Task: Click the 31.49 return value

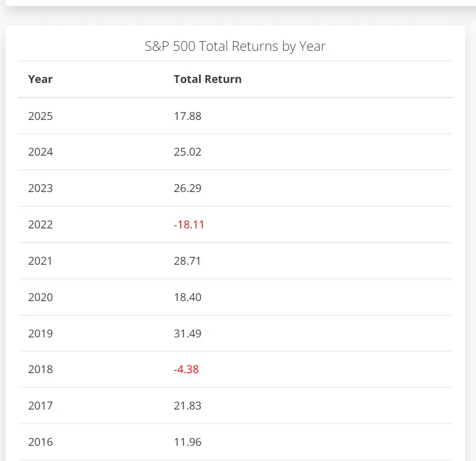Action: [187, 334]
